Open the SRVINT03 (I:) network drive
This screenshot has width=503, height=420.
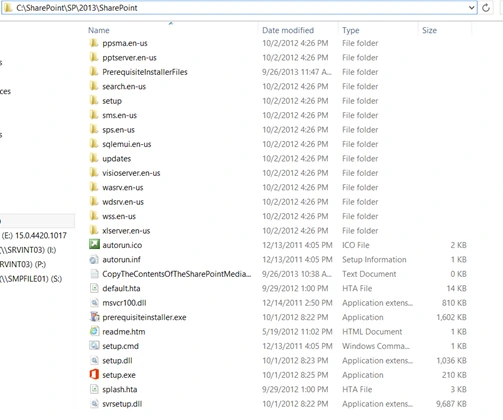point(28,250)
